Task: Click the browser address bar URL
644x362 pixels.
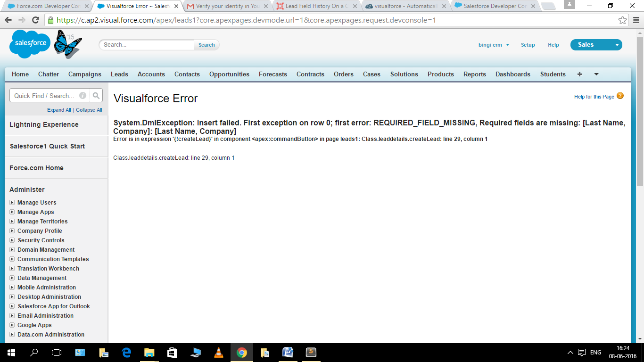Action: pos(246,20)
